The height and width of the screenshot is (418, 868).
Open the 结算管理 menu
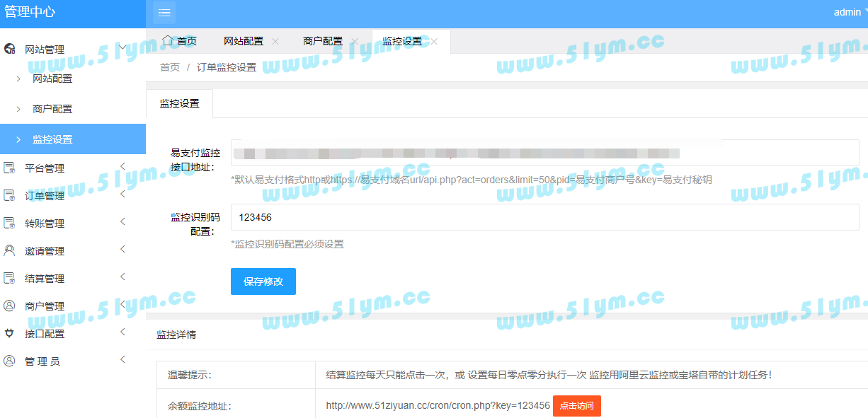coord(73,279)
